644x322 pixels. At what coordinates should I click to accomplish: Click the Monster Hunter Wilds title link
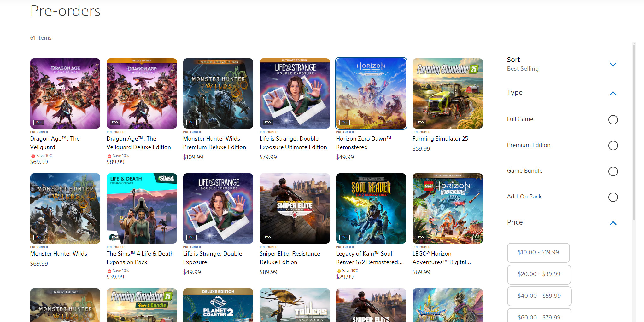59,254
